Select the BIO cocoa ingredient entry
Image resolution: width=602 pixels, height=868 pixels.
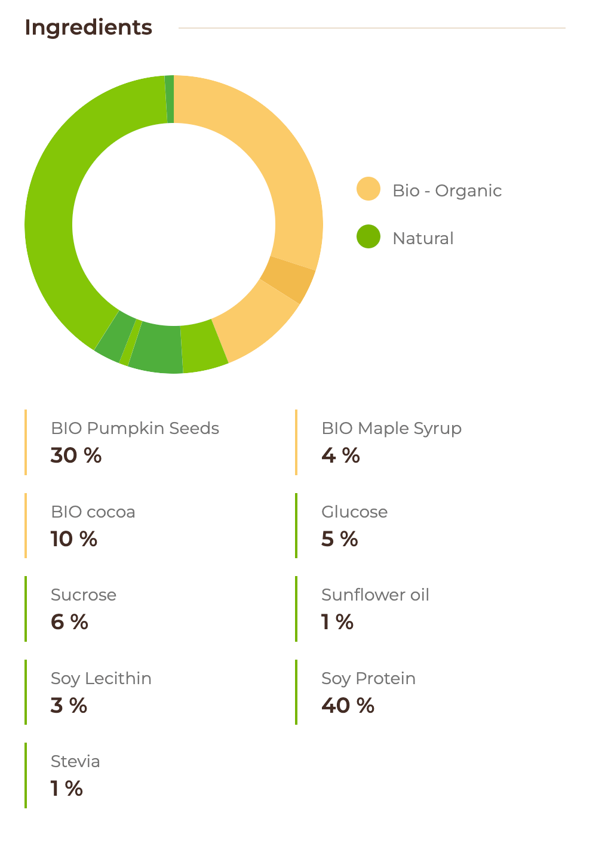[93, 525]
